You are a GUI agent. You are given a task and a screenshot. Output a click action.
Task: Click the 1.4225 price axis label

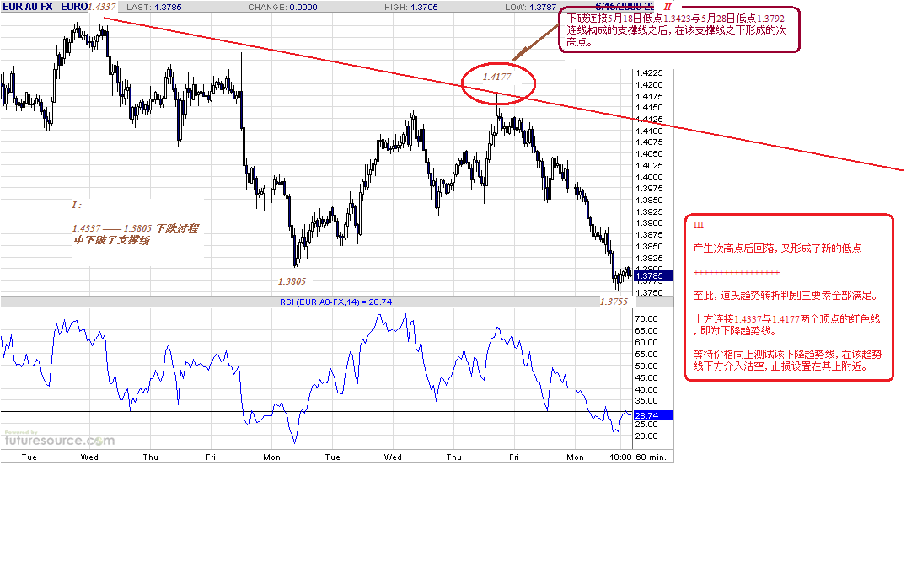pos(649,73)
